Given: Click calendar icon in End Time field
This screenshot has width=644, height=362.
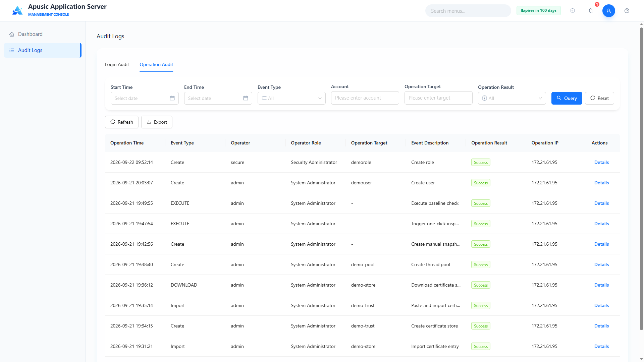Looking at the screenshot, I should (x=246, y=98).
